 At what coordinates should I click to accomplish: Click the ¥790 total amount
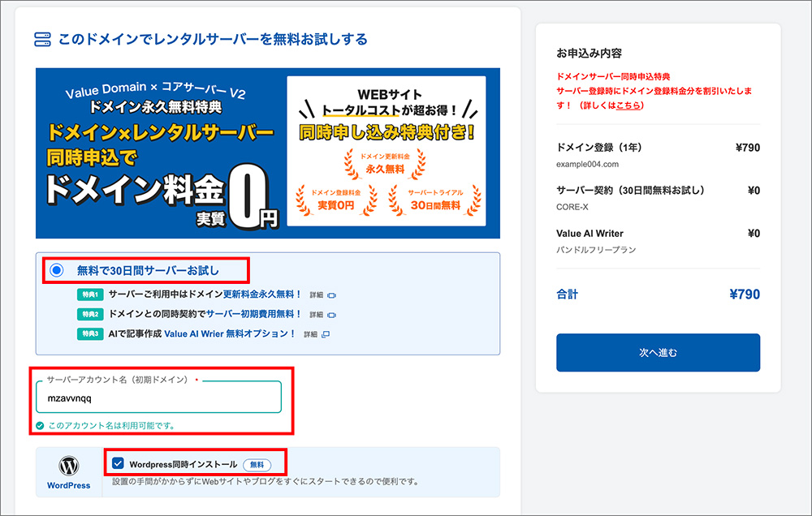tap(745, 295)
